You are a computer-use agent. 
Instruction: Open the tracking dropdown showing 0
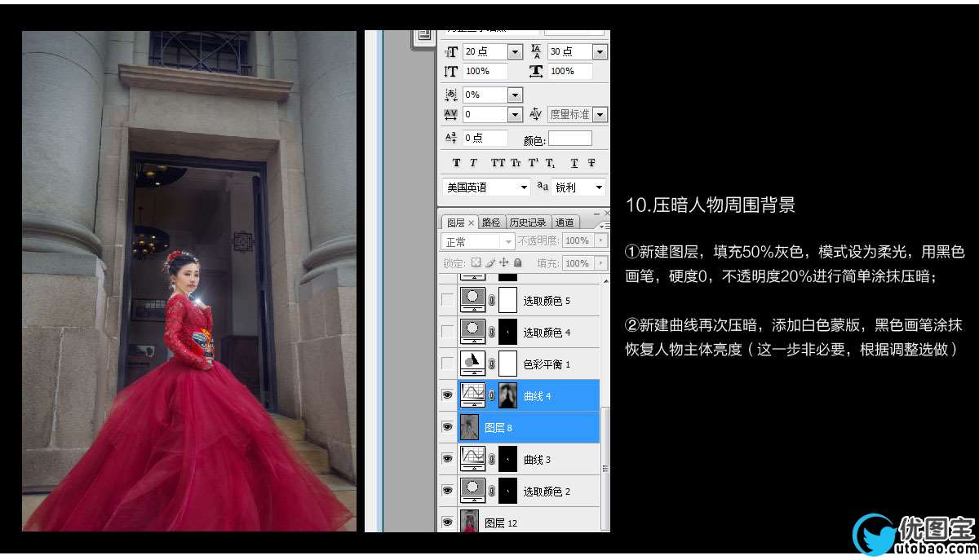515,115
